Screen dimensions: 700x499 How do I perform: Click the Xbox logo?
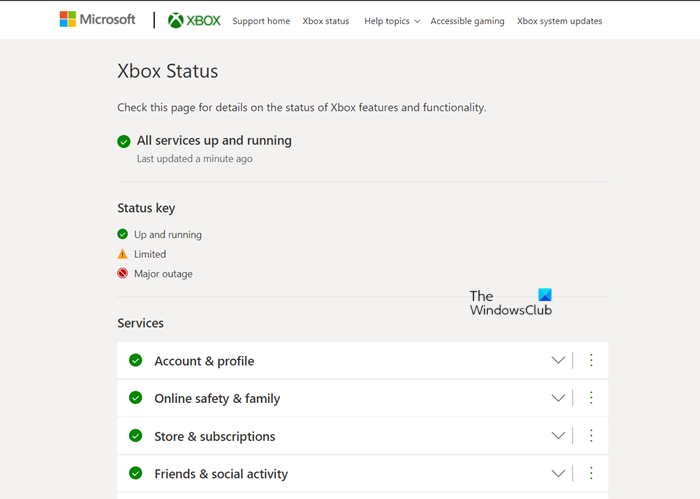[194, 21]
